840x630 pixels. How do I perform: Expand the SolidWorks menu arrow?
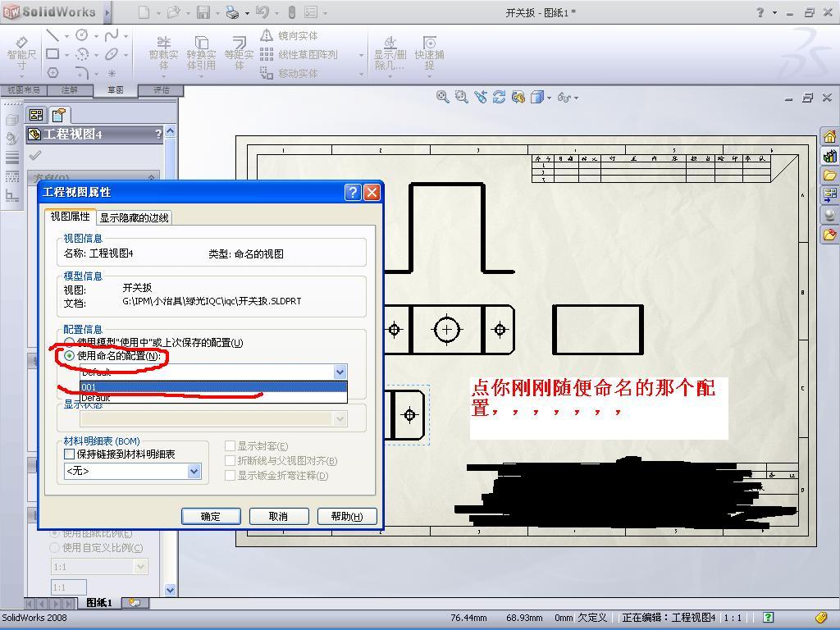pos(107,12)
